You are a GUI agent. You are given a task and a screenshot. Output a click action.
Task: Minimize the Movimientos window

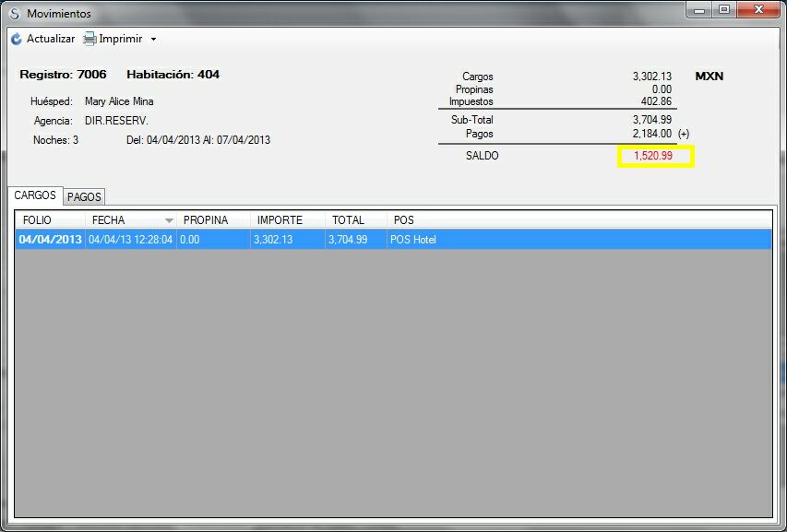(699, 10)
